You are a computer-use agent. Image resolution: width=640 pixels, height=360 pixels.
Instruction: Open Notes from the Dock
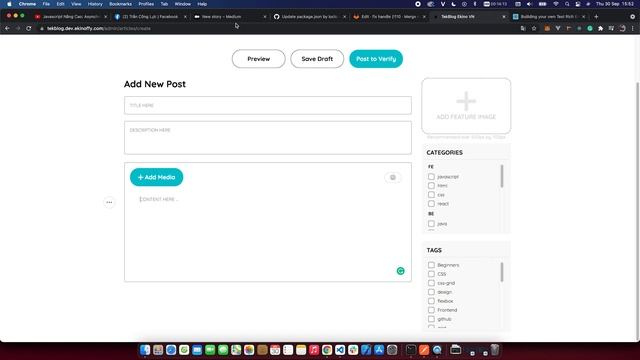click(x=301, y=350)
